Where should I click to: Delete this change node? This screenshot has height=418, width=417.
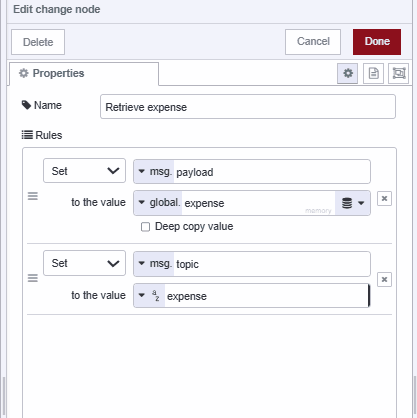(38, 42)
